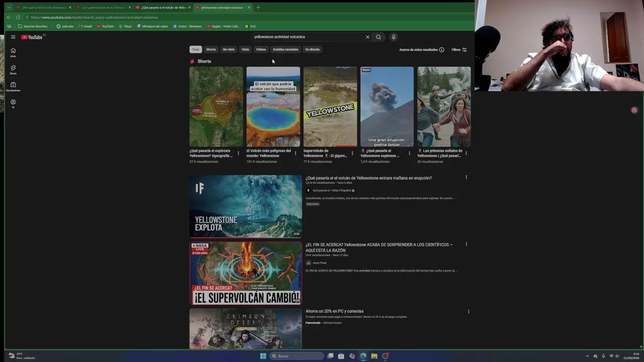
Task: Open the YELLOWSTONE banner Short thumbnail
Action: point(330,107)
